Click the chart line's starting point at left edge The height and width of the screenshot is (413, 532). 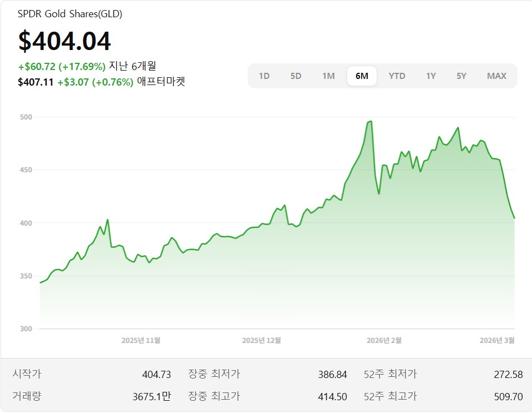tap(41, 282)
